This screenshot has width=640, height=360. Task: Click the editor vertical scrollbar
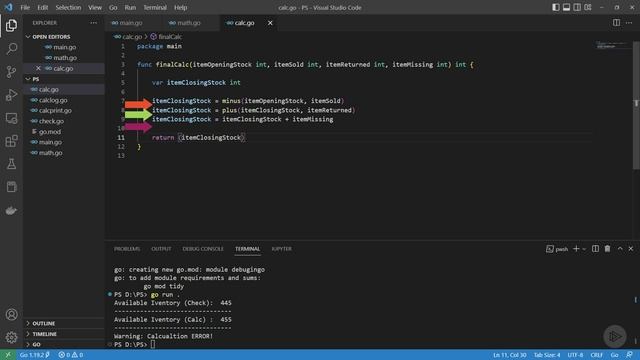pos(636,105)
